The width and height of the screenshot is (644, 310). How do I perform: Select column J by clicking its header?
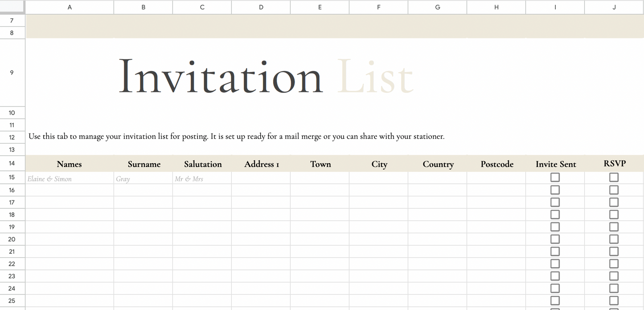[x=614, y=7]
